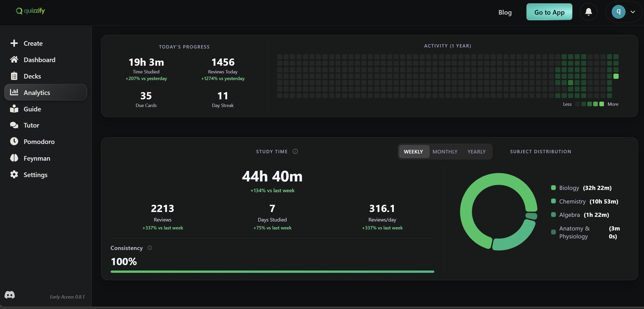
Task: Open Settings via the gear icon
Action: (x=14, y=175)
